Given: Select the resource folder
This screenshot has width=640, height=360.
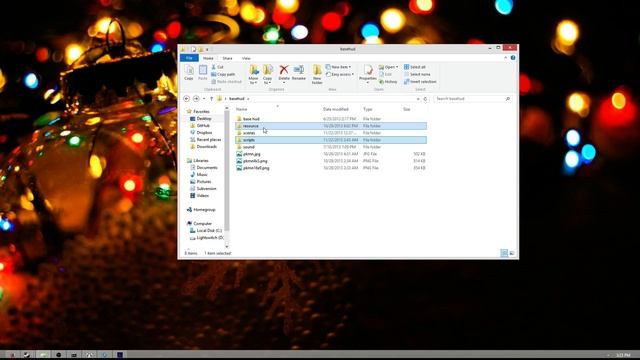Looking at the screenshot, I should coord(331,126).
